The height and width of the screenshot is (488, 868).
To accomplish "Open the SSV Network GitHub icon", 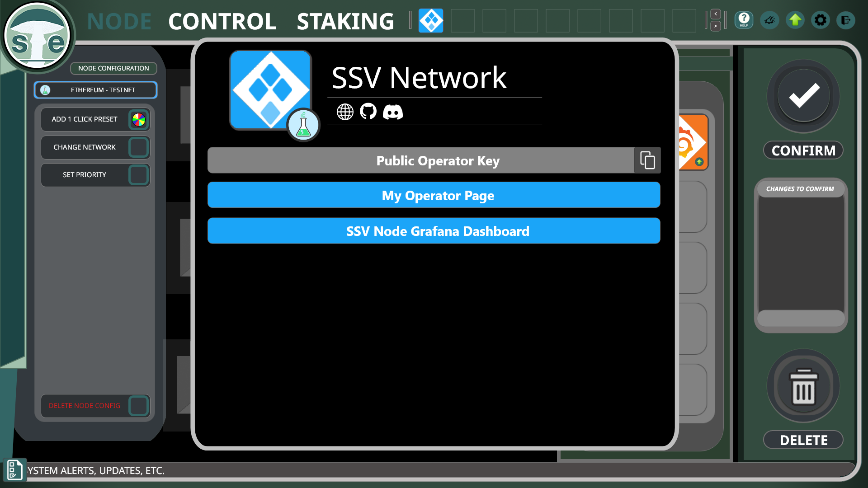I will click(368, 112).
